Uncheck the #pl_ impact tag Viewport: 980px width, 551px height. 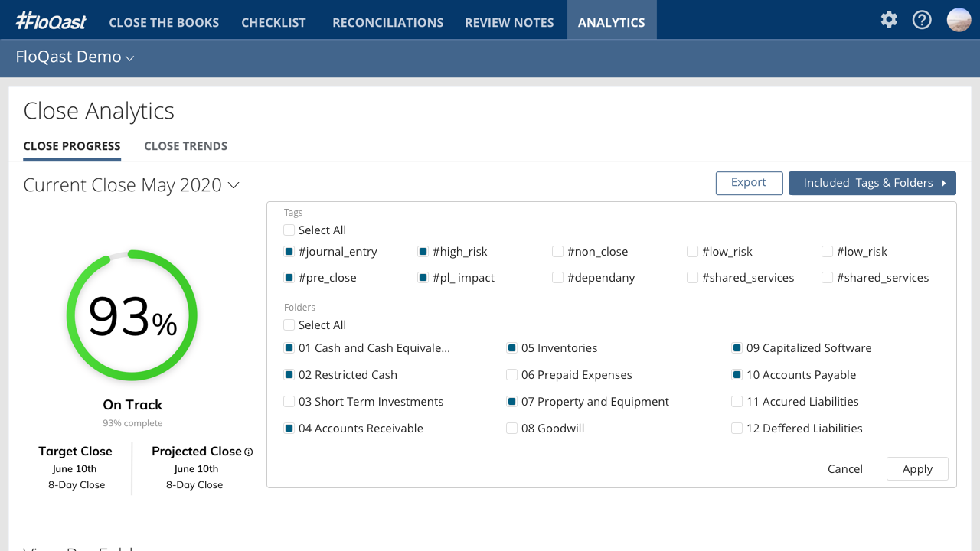click(x=423, y=277)
